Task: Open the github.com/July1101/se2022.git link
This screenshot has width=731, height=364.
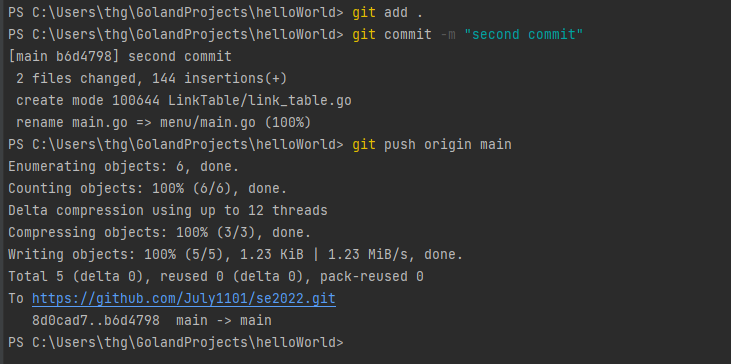Action: pyautogui.click(x=184, y=298)
